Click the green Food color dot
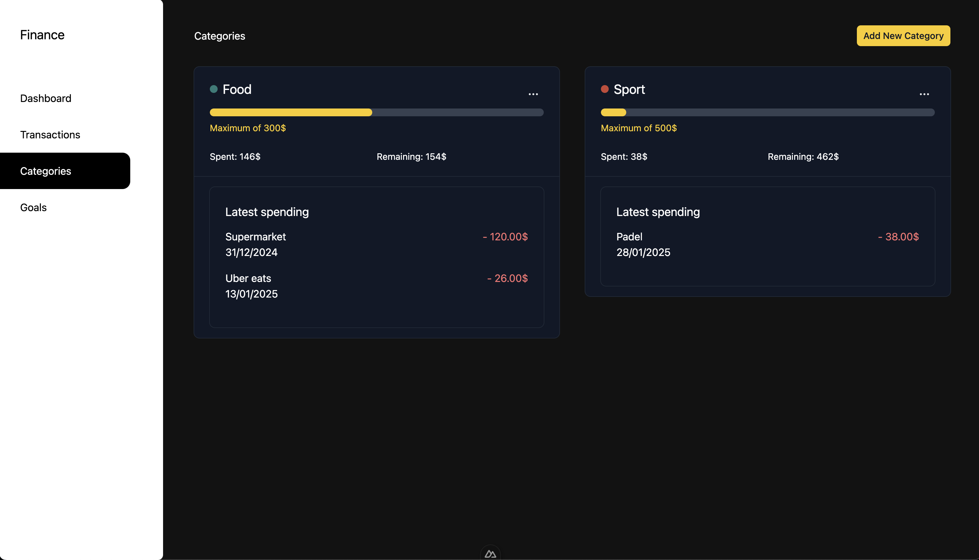The height and width of the screenshot is (560, 979). 214,89
